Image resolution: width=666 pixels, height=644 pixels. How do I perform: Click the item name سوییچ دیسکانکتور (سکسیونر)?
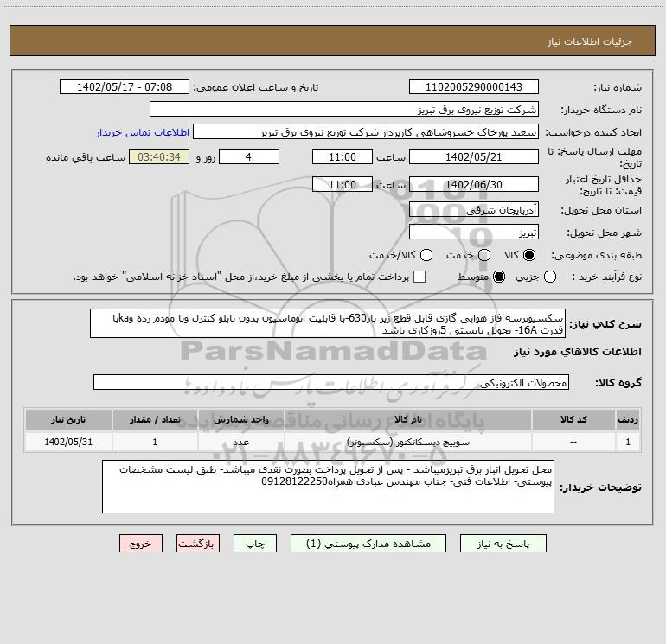click(x=408, y=442)
